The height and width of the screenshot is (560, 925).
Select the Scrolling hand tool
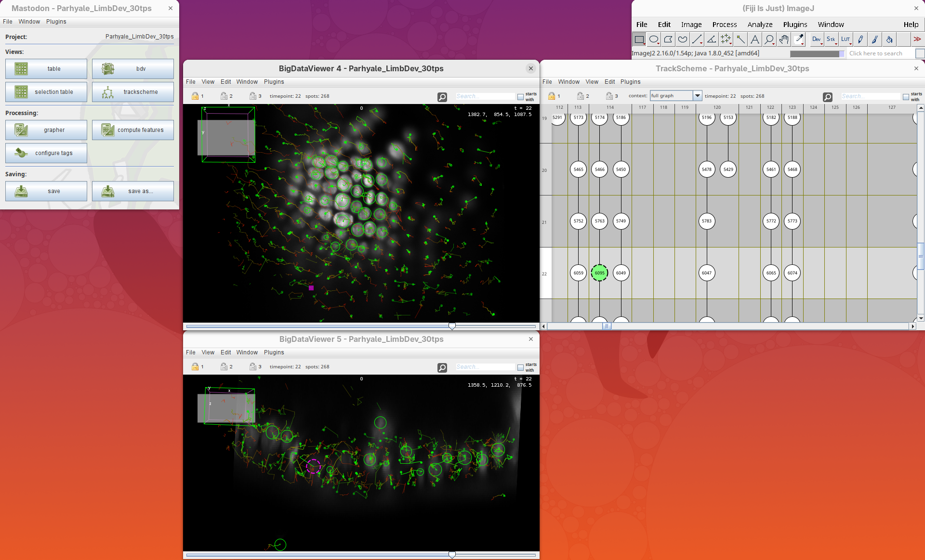pyautogui.click(x=784, y=39)
